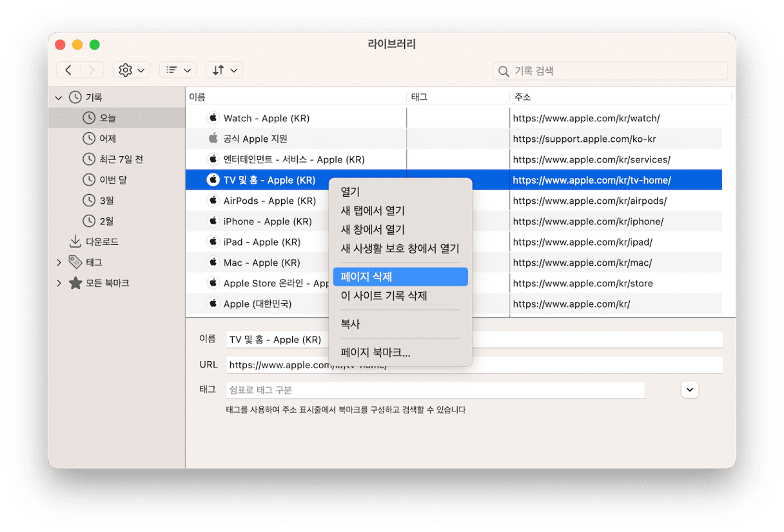
Task: Close the 라이브러리 window with red button
Action: click(x=61, y=44)
